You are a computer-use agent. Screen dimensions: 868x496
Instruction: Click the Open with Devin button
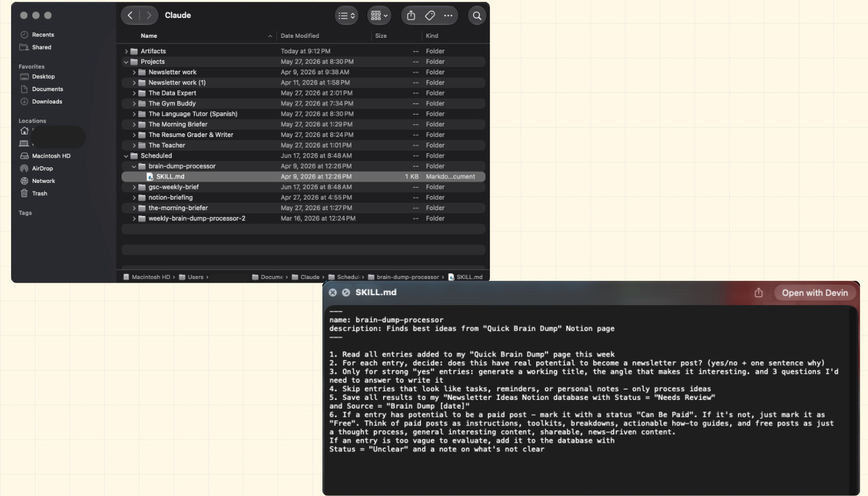pyautogui.click(x=815, y=293)
